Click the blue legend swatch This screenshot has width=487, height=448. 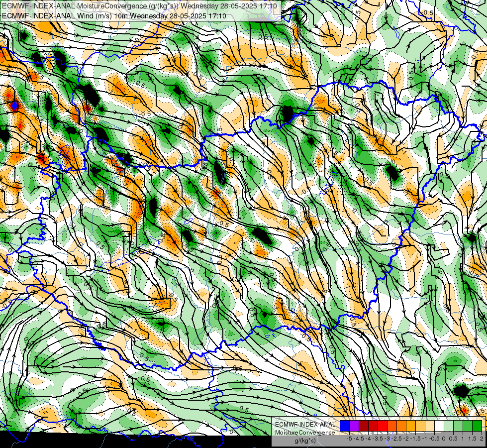pos(345,426)
